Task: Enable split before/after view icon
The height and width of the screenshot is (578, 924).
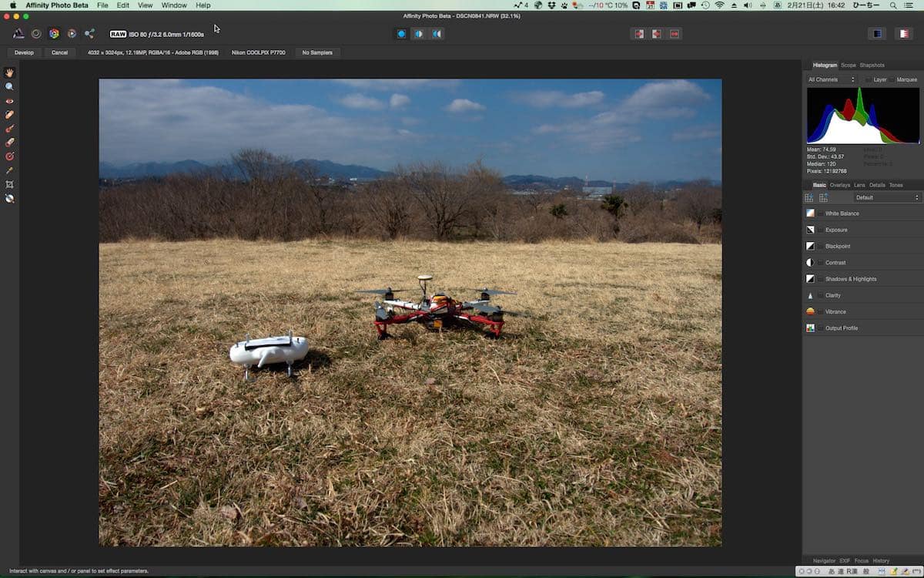Action: tap(419, 34)
